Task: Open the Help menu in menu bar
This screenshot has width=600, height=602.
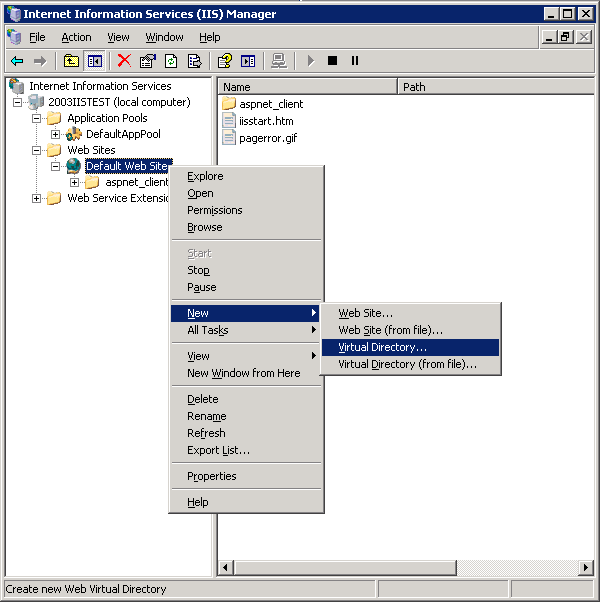Action: point(210,37)
